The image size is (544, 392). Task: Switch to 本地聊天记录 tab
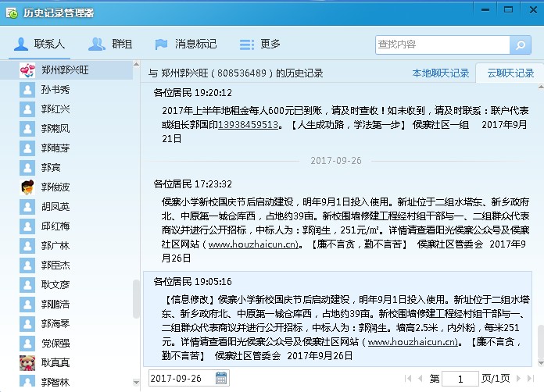(441, 73)
